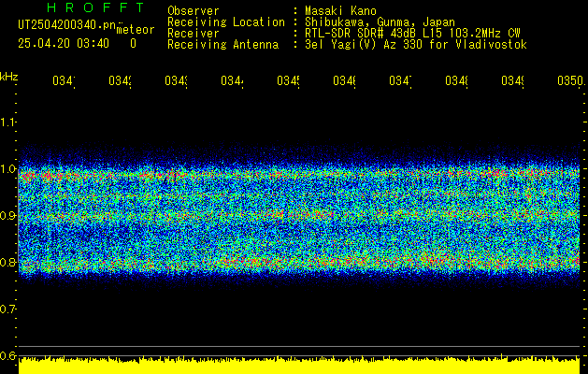This screenshot has width=588, height=374.
Task: Click the 0343 time marker
Action: click(176, 80)
